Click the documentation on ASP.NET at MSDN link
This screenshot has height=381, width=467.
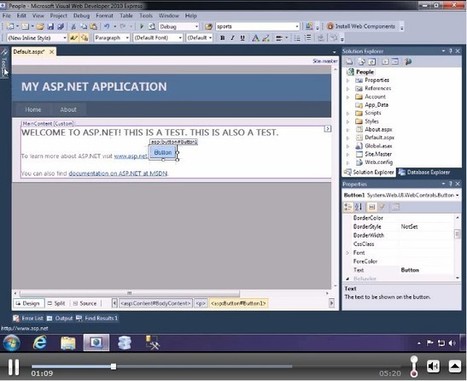click(118, 173)
